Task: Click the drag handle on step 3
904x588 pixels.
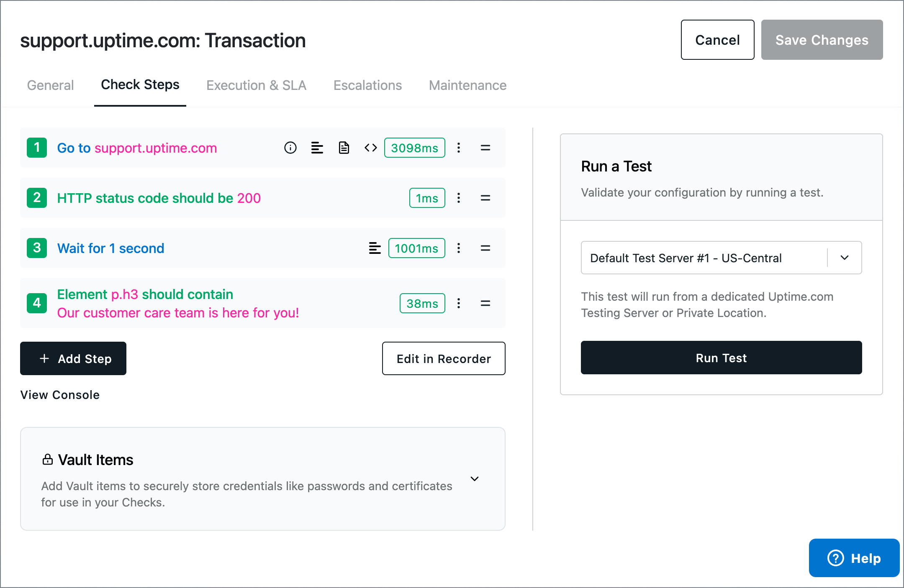Action: pyautogui.click(x=485, y=248)
